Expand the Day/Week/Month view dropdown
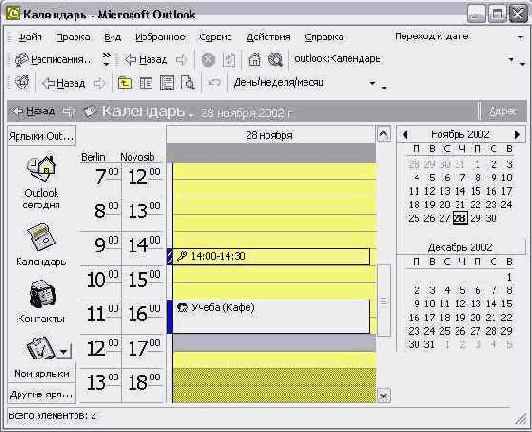 373,83
